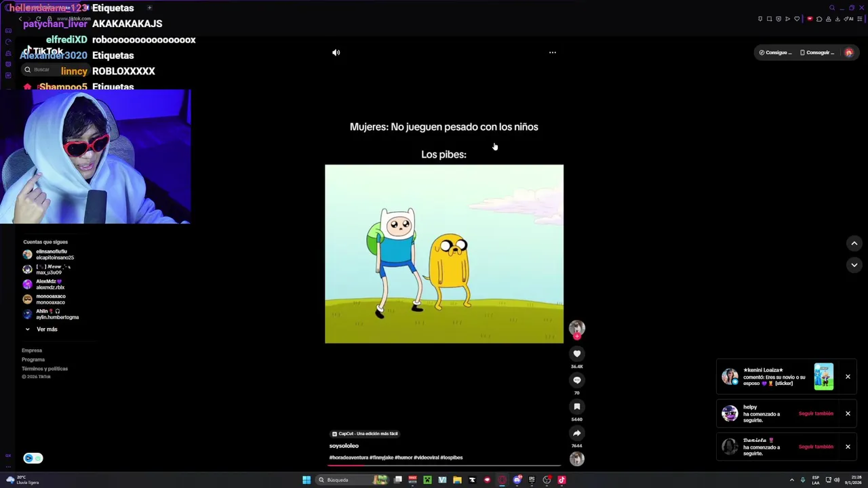Screen dimensions: 868x488
Task: Click the browser send/flow arrow icon
Action: click(787, 18)
